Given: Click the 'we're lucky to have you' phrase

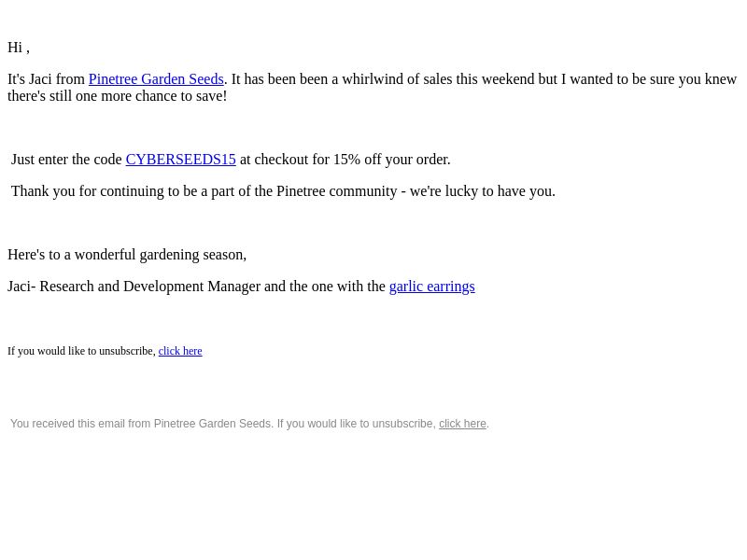Looking at the screenshot, I should click(x=482, y=191).
